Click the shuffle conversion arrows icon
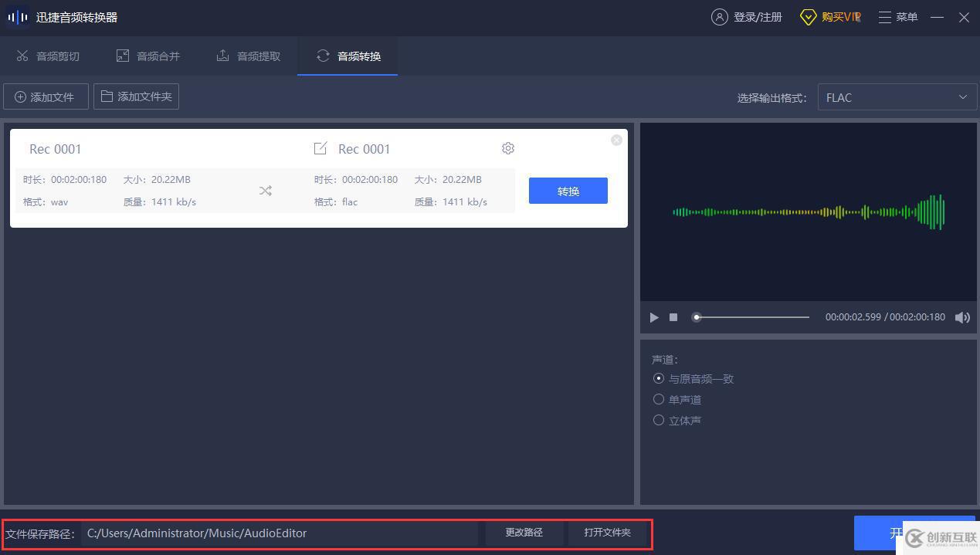The width and height of the screenshot is (980, 555). [265, 191]
